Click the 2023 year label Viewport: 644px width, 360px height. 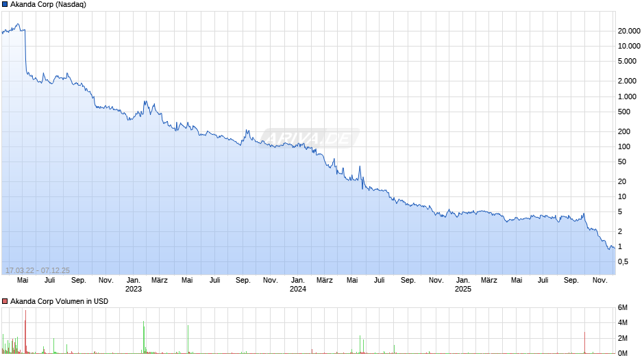click(x=134, y=289)
